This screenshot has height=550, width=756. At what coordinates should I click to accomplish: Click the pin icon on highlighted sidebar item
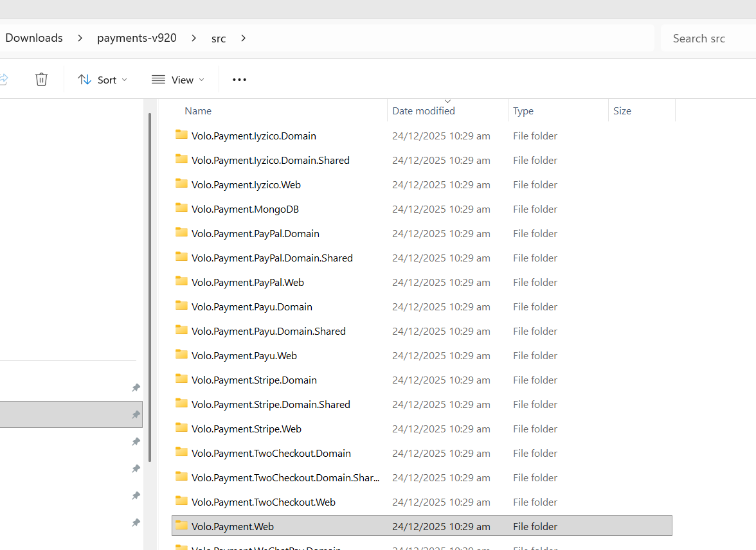pos(136,414)
